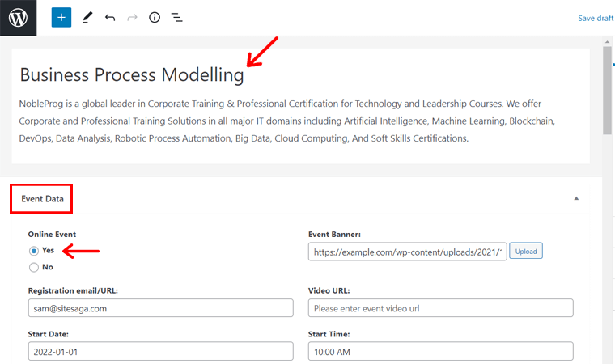Screen dimensions: 615x364
Task: Select Yes for Online Event
Action: click(34, 251)
